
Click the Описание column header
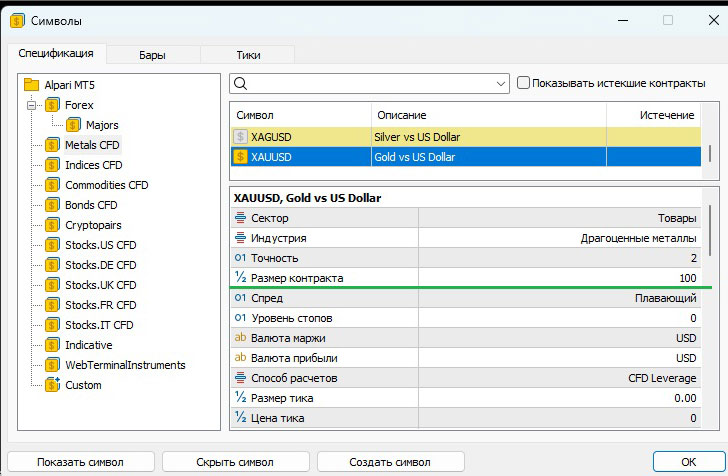point(401,116)
